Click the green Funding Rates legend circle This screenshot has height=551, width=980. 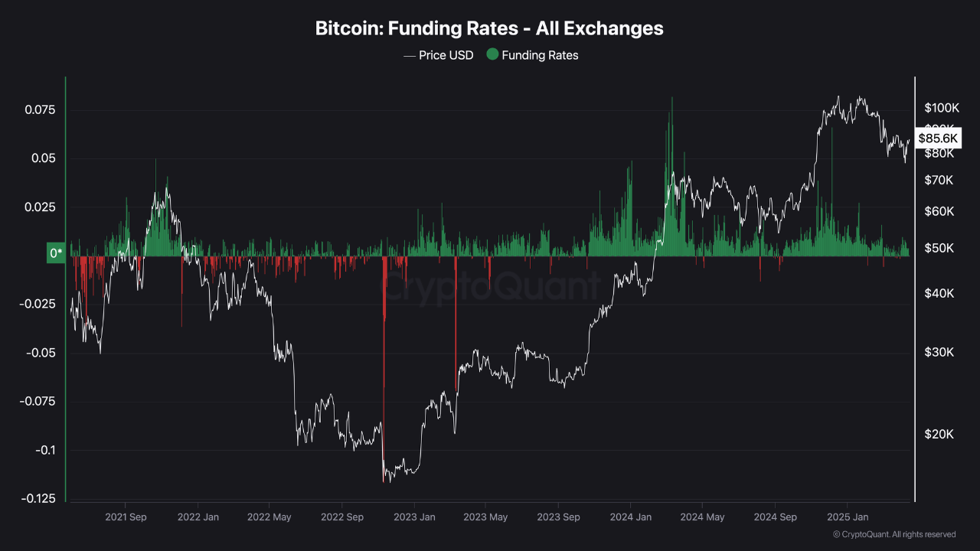point(492,55)
